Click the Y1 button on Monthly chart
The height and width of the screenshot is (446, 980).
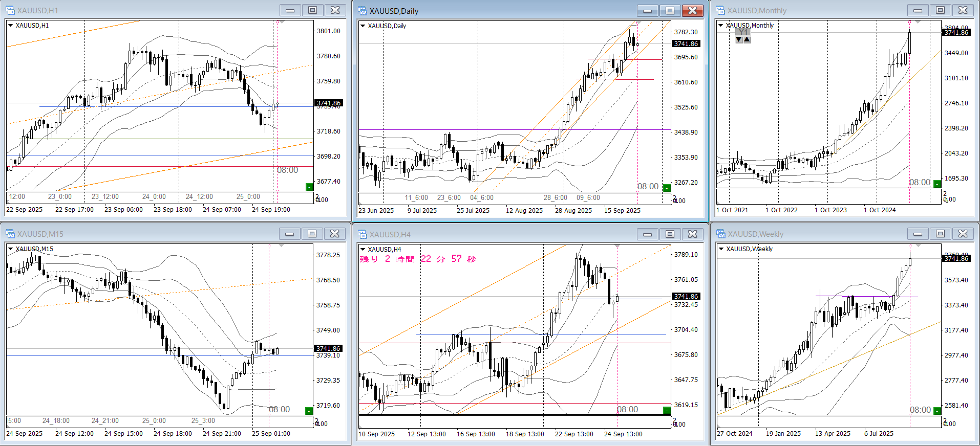[x=743, y=32]
